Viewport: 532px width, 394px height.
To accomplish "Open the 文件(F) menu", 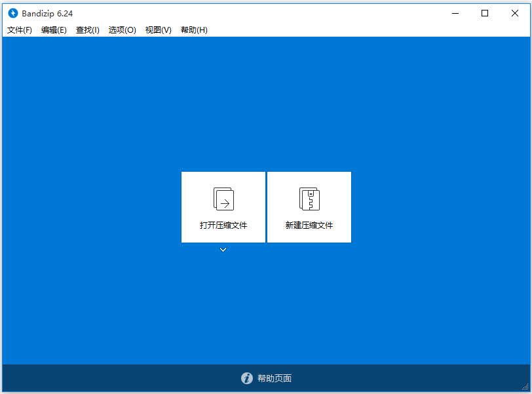I will click(19, 30).
